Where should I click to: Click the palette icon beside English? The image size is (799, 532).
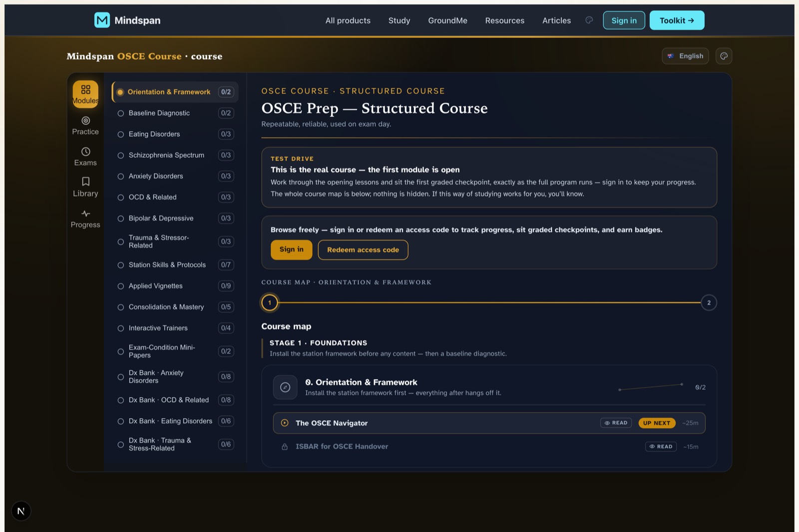(x=724, y=56)
